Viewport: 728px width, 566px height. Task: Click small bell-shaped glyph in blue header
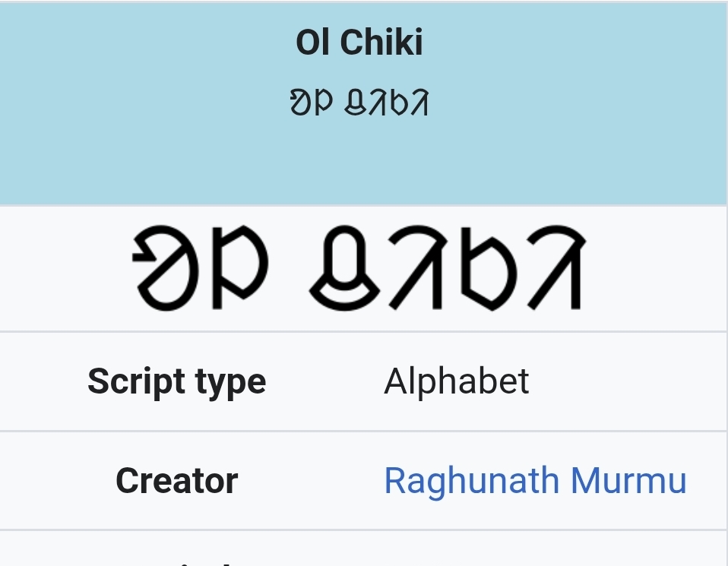pyautogui.click(x=354, y=103)
